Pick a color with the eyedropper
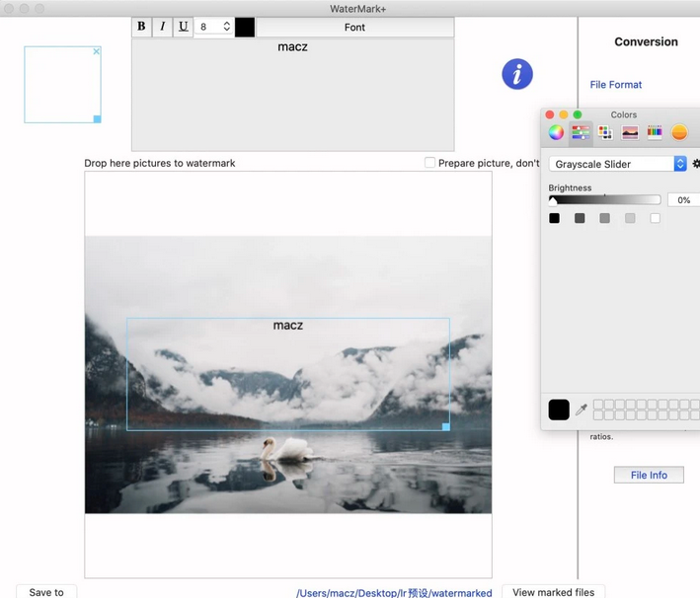 pos(582,410)
